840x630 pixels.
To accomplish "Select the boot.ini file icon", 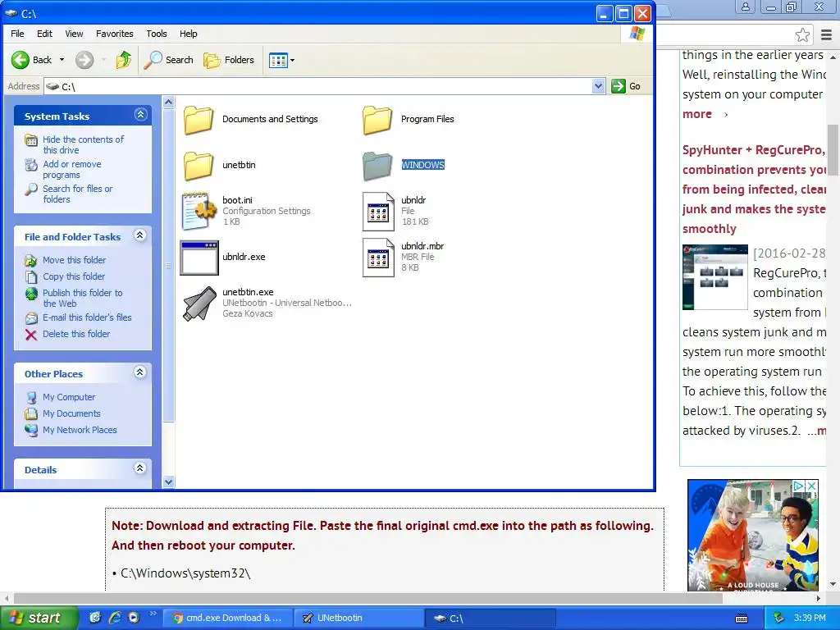I will [199, 211].
